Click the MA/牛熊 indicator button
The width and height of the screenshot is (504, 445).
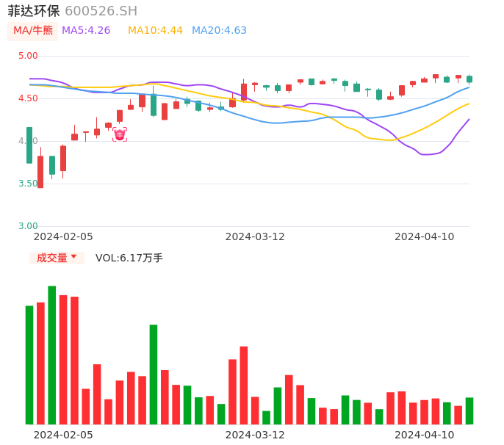[33, 31]
